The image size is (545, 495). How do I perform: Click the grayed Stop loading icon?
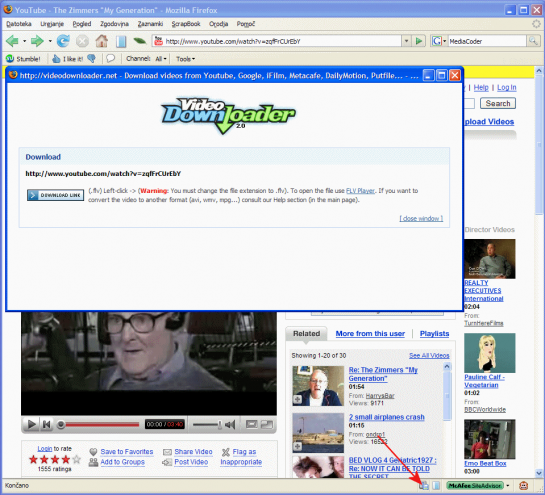[82, 41]
